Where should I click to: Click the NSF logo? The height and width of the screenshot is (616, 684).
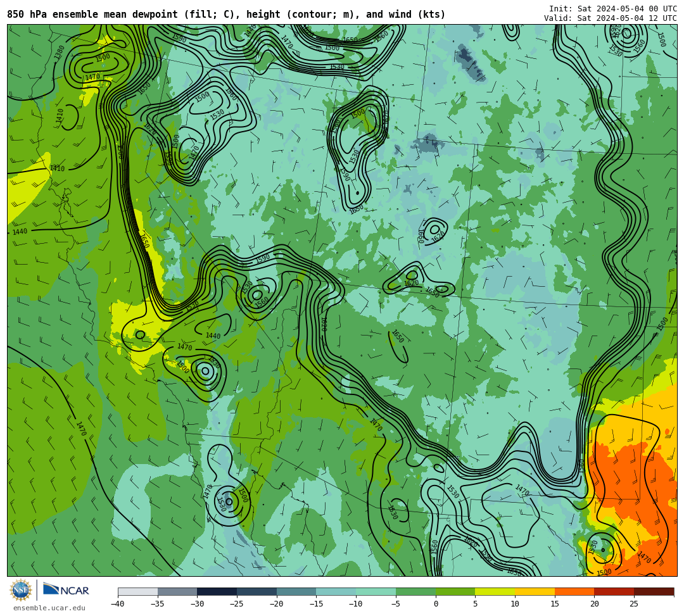[21, 590]
